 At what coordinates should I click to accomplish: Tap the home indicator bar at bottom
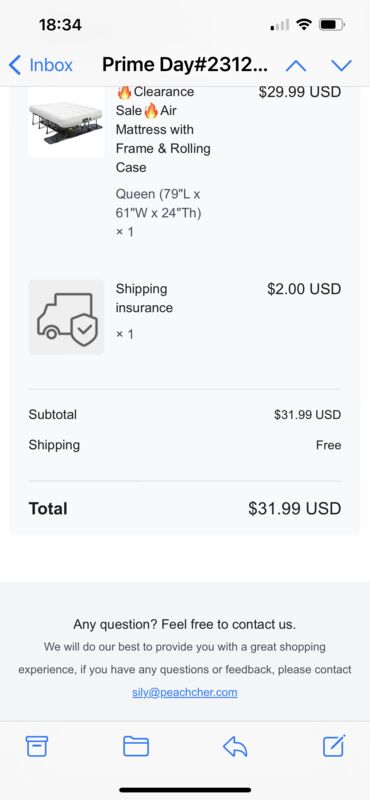(x=185, y=790)
